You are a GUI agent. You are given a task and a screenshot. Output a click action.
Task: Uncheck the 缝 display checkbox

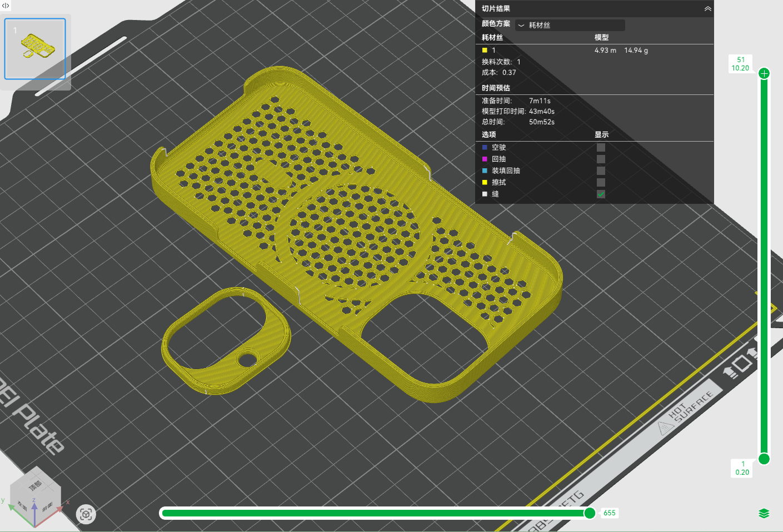pos(601,194)
